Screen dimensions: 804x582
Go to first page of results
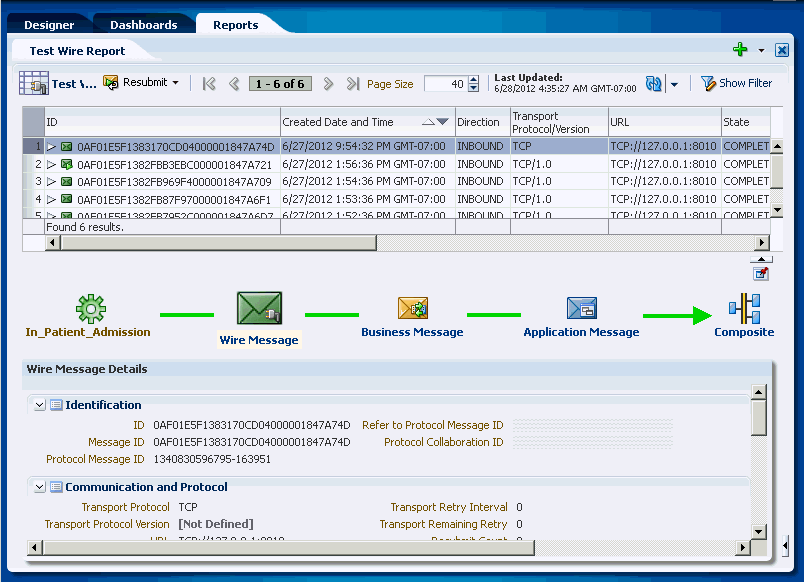[209, 84]
